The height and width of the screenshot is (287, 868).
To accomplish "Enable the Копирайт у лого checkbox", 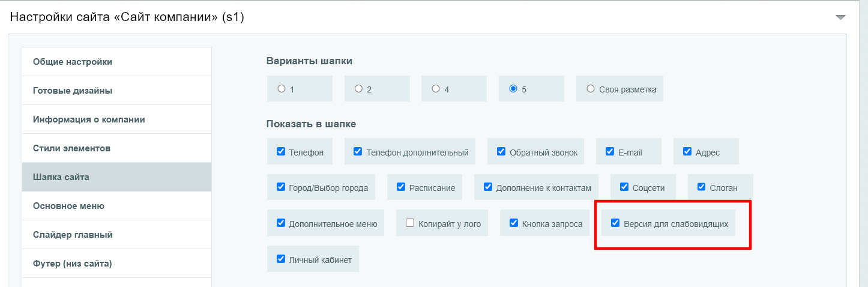I will tap(410, 223).
